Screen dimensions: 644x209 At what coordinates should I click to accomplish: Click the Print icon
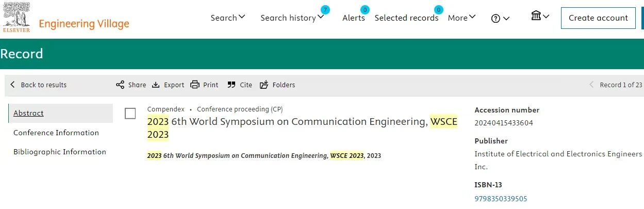[195, 85]
